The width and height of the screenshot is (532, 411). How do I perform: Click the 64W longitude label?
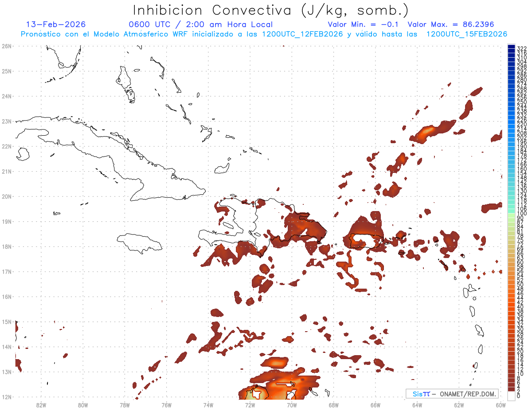click(x=417, y=405)
